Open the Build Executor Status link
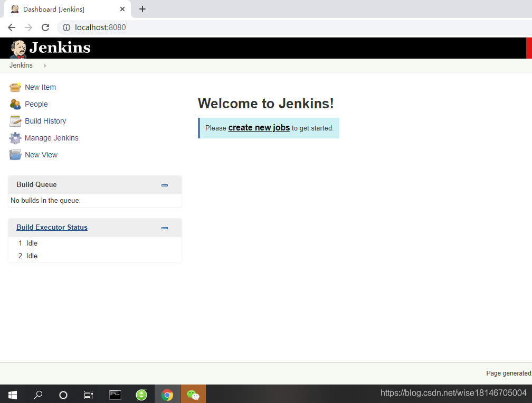Viewport: 532px width, 403px height. (x=52, y=228)
